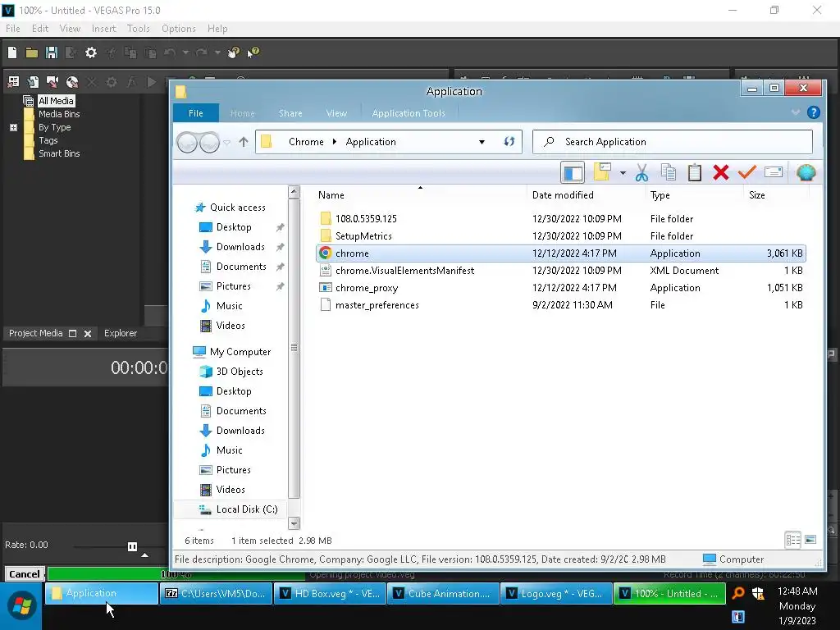This screenshot has height=630, width=840.
Task: Click the Rename label icon in Explorer toolbar
Action: pos(773,172)
